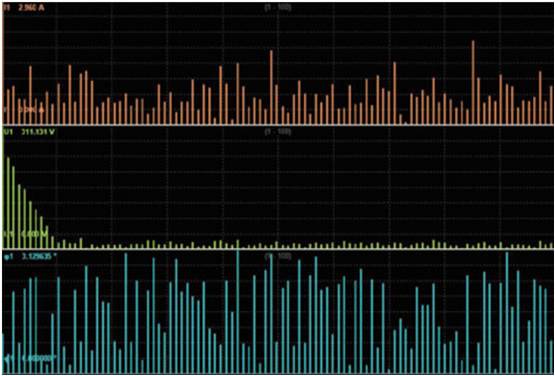Click the harmonic range label in the phase panel
This screenshot has width=555, height=376.
click(x=278, y=256)
